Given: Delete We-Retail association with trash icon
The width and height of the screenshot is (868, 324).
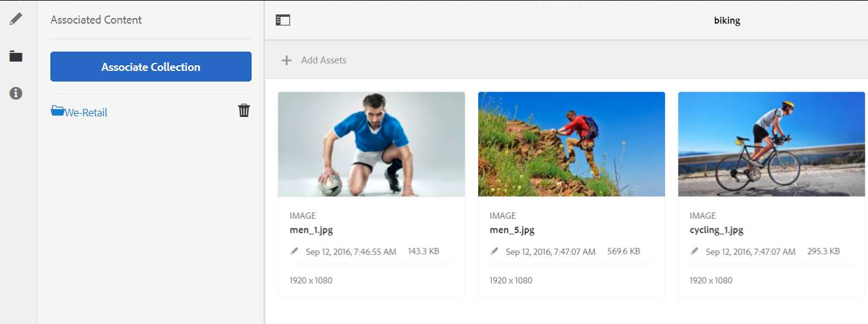Looking at the screenshot, I should point(244,111).
